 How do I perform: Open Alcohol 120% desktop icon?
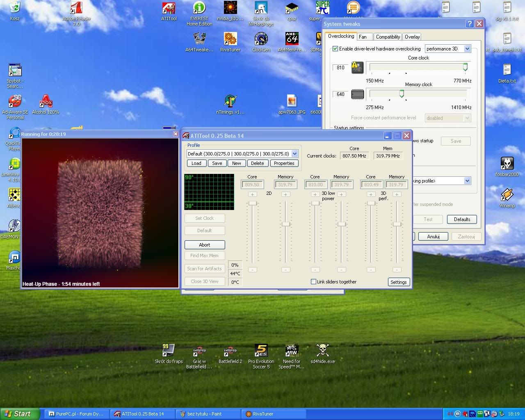(x=46, y=105)
